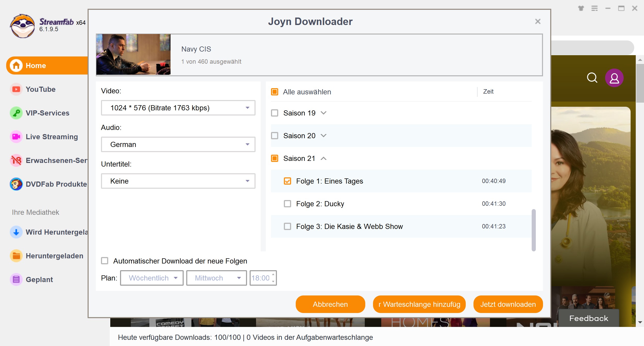The width and height of the screenshot is (644, 346).
Task: Collapse Saison 21 chevron
Action: tap(324, 158)
